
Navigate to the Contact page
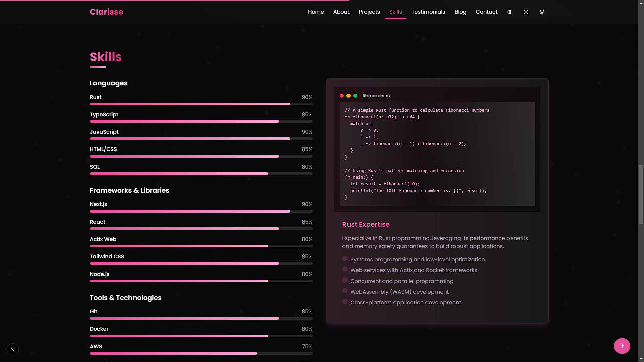pos(486,12)
